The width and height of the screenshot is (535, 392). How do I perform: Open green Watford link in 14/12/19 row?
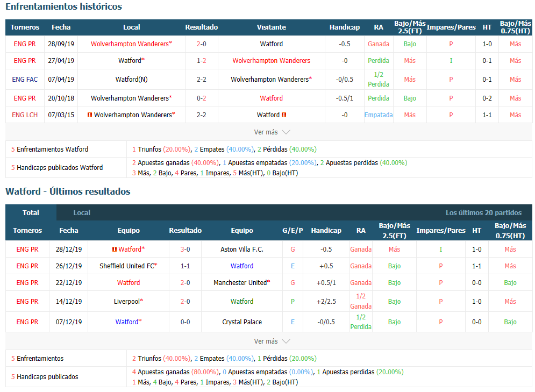[x=242, y=302]
